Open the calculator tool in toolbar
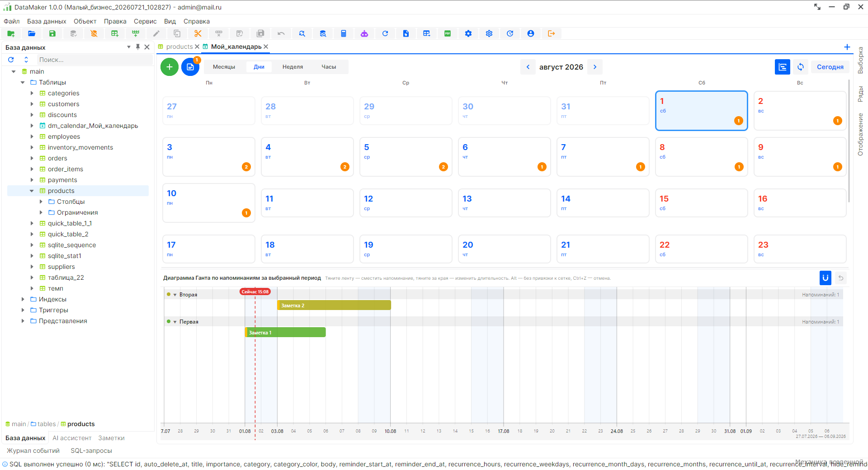The height and width of the screenshot is (470, 868). click(x=344, y=33)
